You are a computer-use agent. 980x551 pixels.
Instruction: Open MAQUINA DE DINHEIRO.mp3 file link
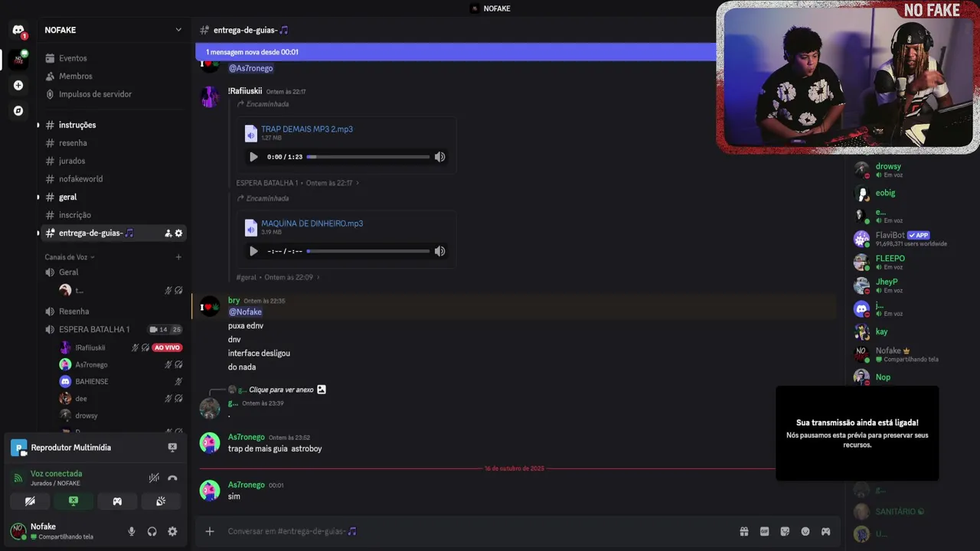pos(312,223)
